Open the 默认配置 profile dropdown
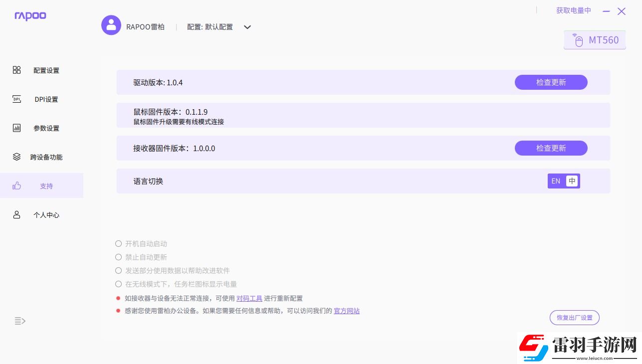The height and width of the screenshot is (364, 642). (x=247, y=27)
